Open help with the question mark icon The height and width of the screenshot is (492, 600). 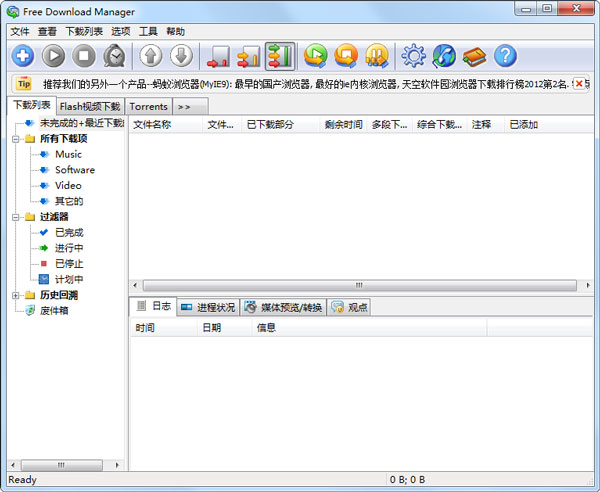coord(505,56)
